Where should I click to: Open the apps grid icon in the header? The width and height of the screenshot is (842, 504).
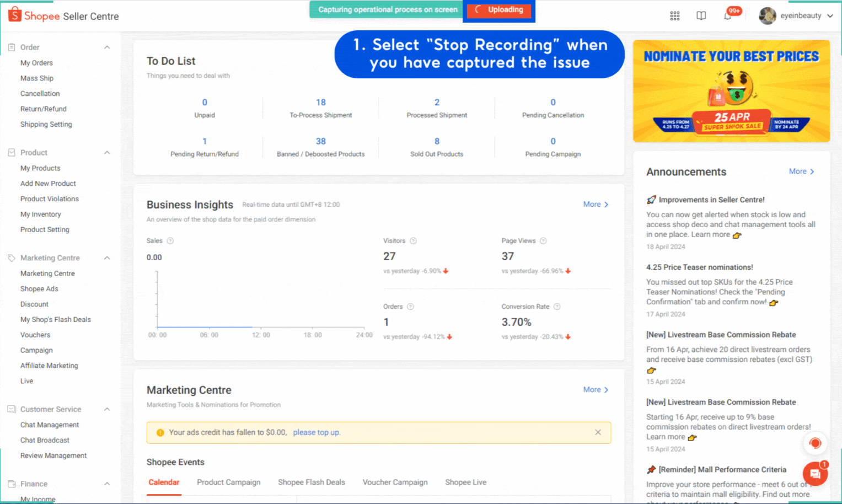(674, 15)
